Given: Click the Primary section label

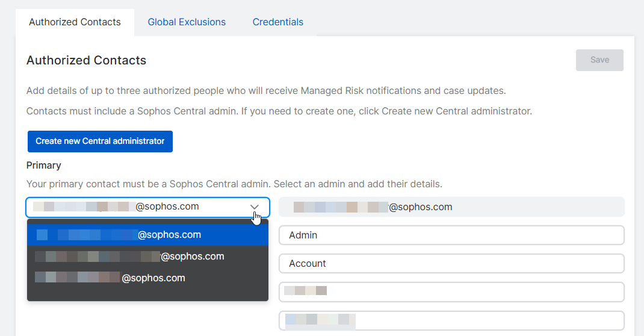Looking at the screenshot, I should point(44,165).
